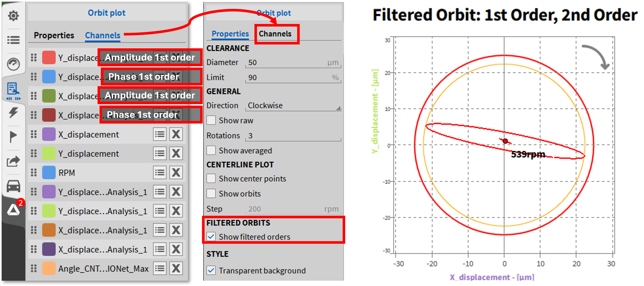The image size is (644, 286).
Task: Enable Show center points checkbox
Action: 211,179
